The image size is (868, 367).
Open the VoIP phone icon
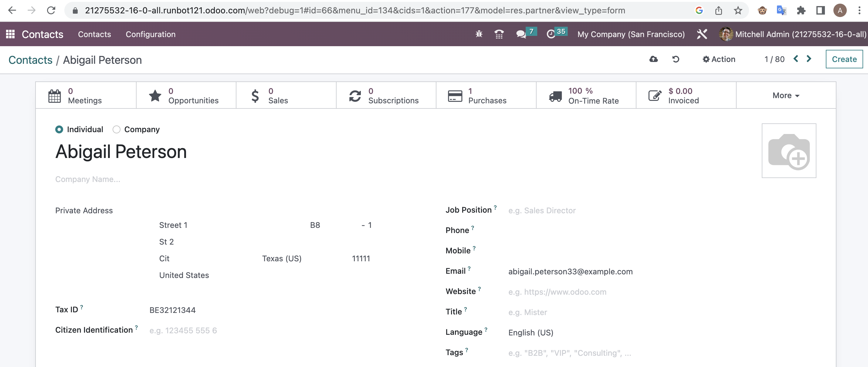point(499,34)
